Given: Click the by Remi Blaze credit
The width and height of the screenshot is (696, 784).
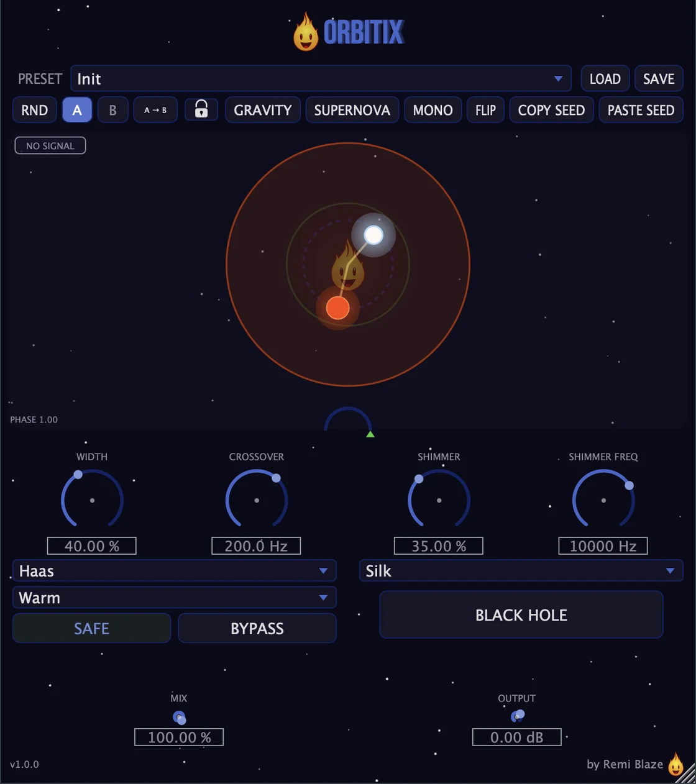Looking at the screenshot, I should (x=625, y=764).
